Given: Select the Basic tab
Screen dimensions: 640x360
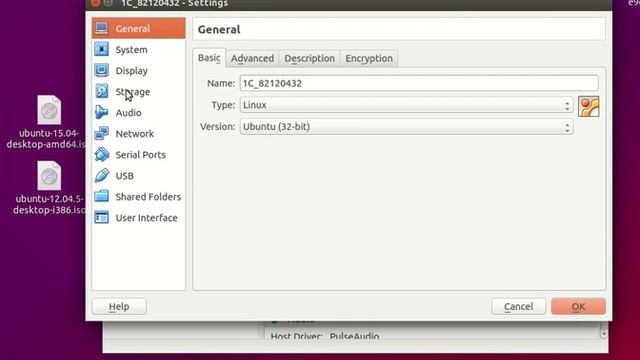Looking at the screenshot, I should (209, 58).
